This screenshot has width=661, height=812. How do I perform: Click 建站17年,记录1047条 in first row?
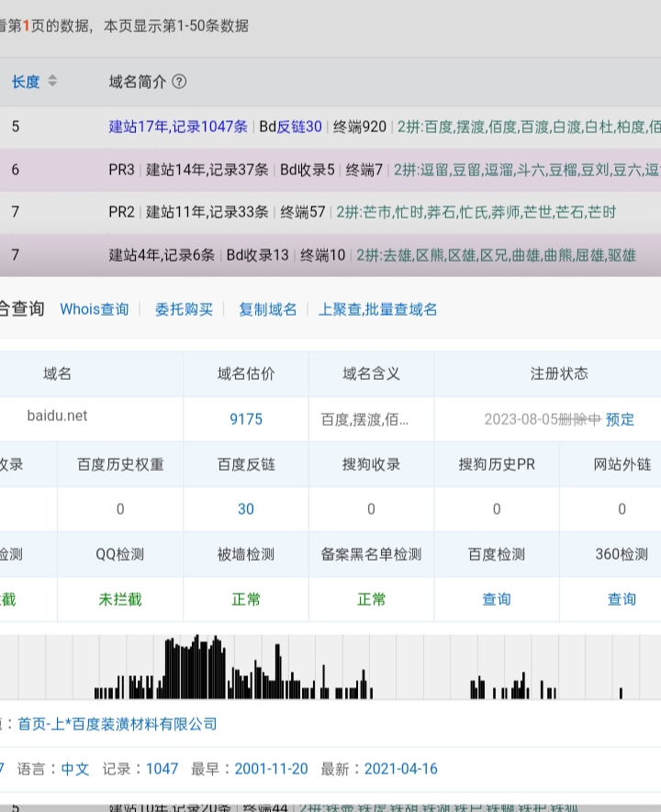pyautogui.click(x=178, y=127)
